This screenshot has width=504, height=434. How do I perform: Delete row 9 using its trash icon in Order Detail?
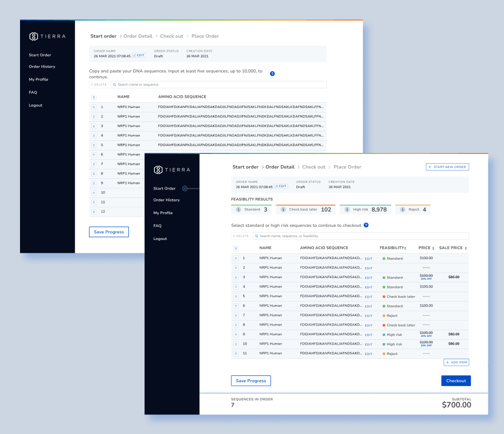235,335
